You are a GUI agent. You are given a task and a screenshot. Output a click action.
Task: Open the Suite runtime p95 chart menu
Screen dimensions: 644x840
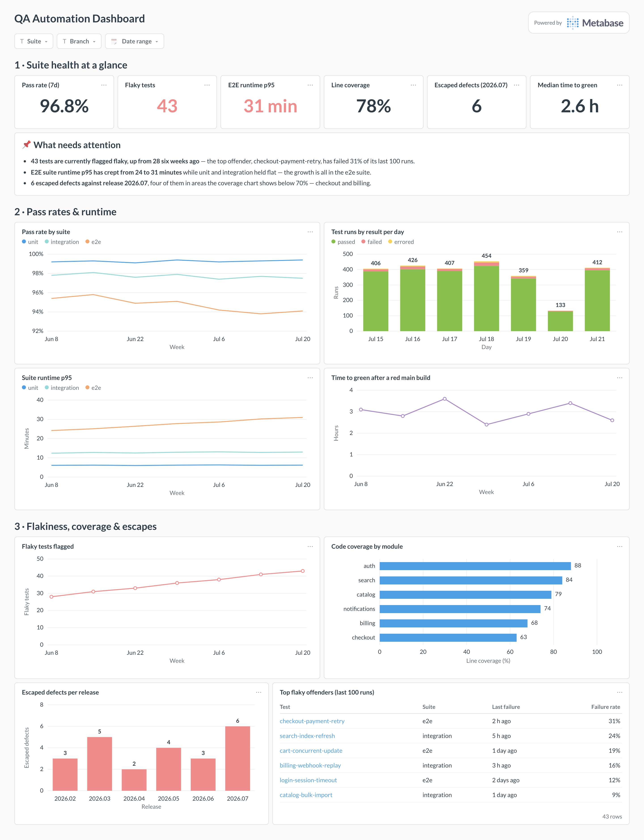coord(310,378)
